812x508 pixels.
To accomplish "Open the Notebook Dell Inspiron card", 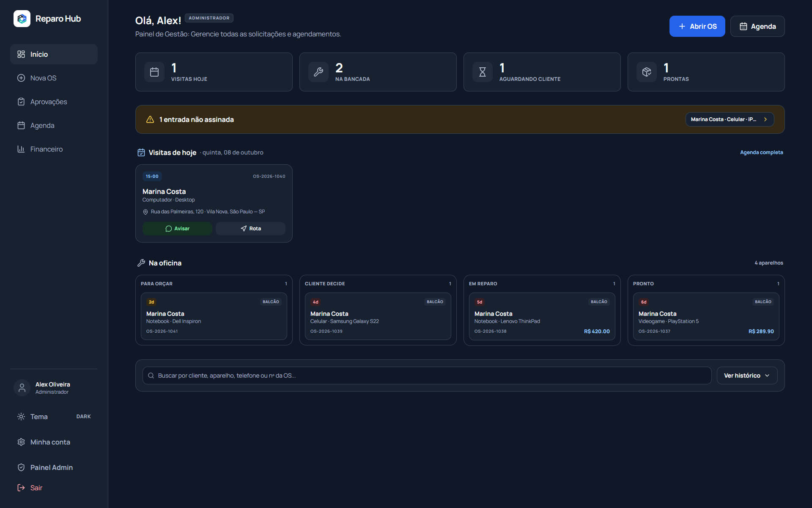I will point(214,316).
